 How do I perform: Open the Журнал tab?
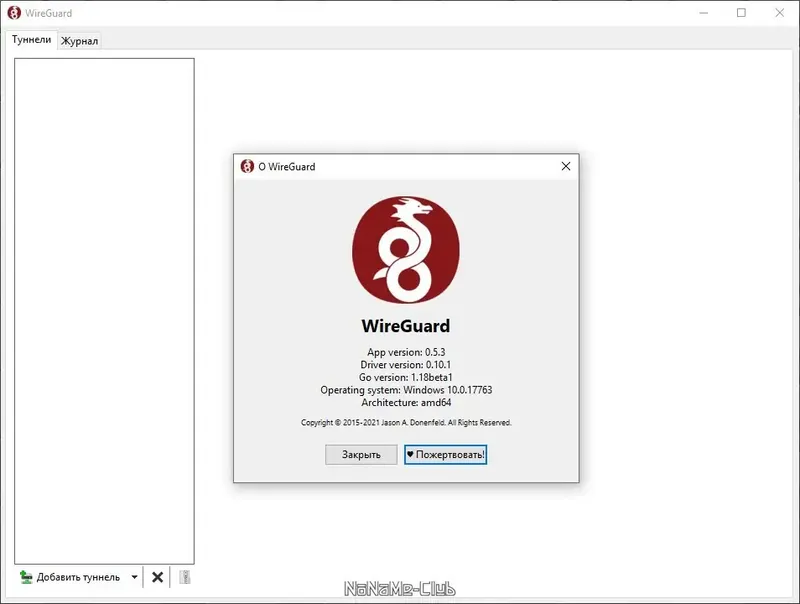(80, 41)
